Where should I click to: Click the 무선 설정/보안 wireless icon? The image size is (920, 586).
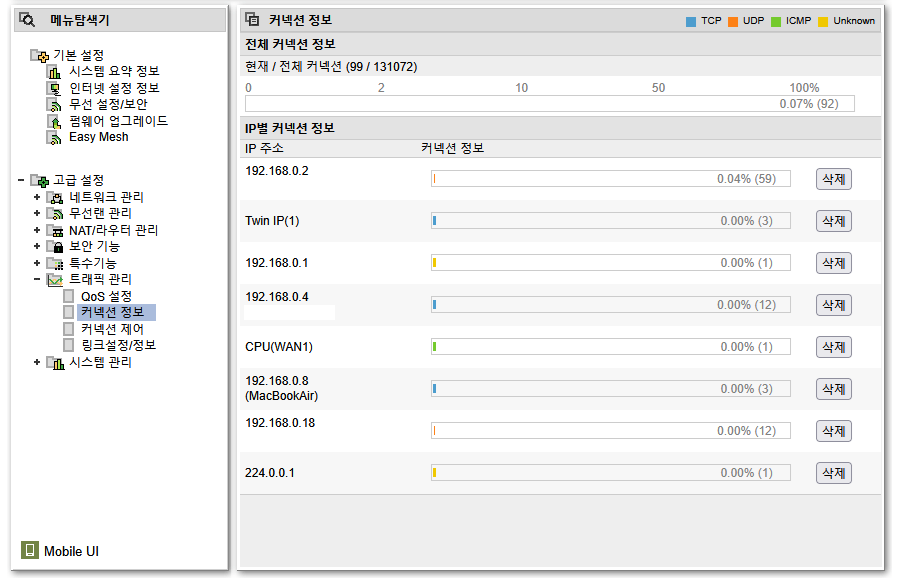(54, 105)
